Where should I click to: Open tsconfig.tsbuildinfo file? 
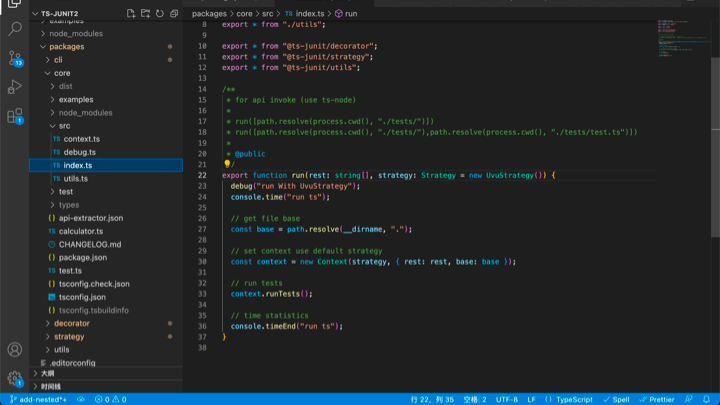tap(106, 310)
